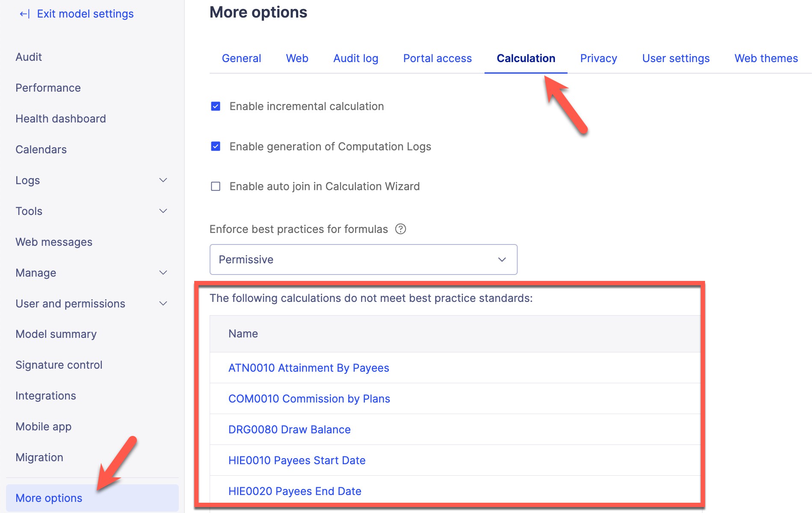The width and height of the screenshot is (812, 513).
Task: Open Signature control in sidebar
Action: point(59,365)
